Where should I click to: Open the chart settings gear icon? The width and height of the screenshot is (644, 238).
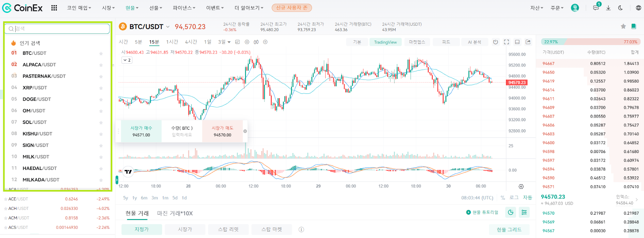(x=247, y=42)
